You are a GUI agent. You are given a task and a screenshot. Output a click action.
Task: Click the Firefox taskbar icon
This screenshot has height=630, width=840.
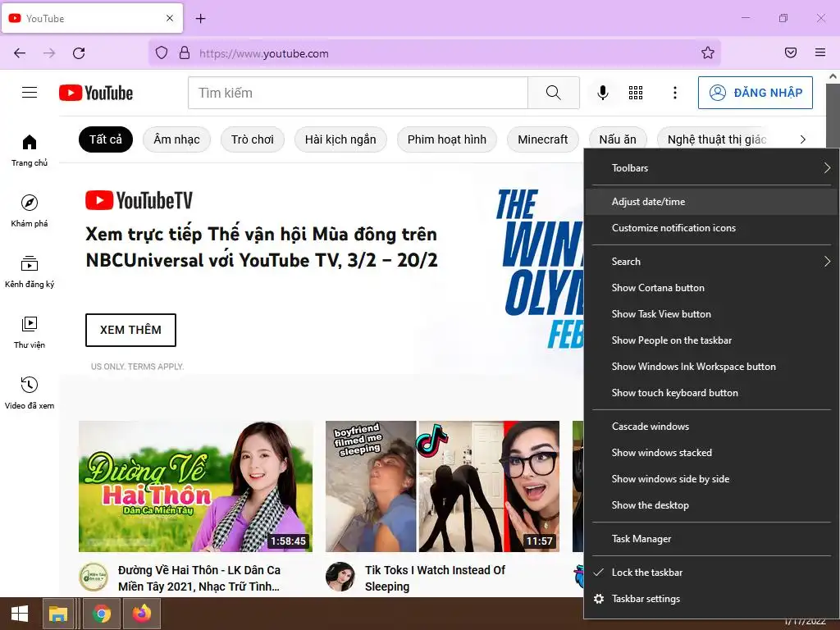(142, 614)
